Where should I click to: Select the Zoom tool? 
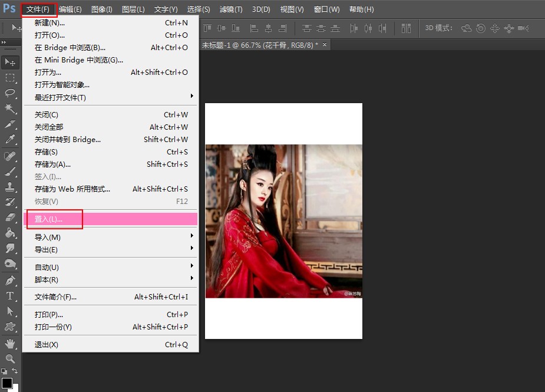coord(10,358)
